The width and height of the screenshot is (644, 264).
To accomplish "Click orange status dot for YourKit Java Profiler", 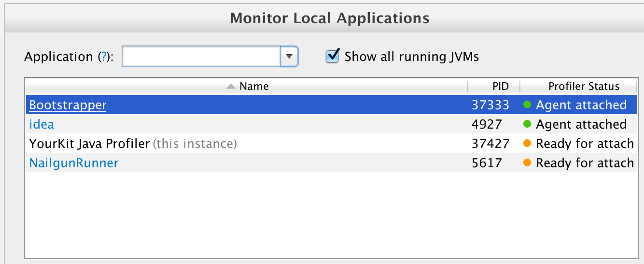I will click(527, 144).
